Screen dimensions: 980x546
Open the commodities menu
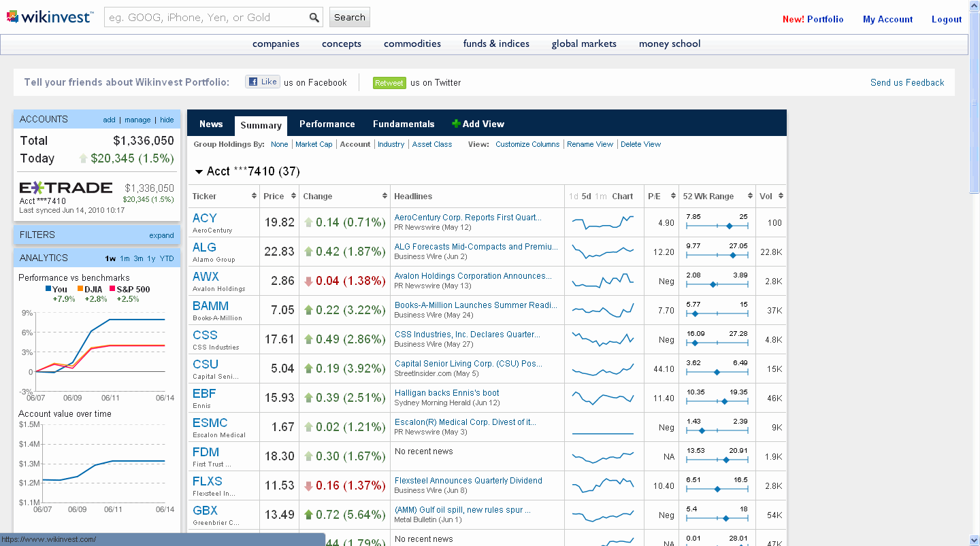(x=412, y=44)
